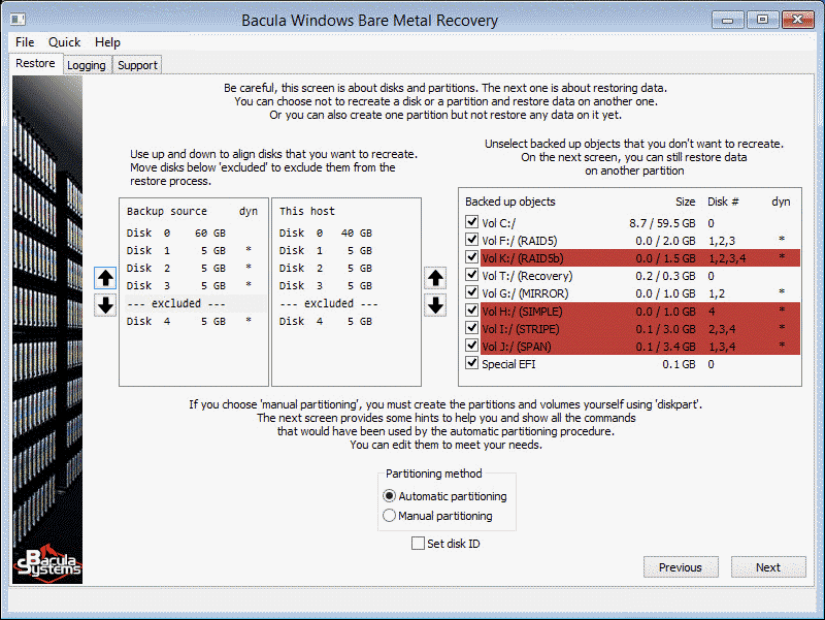This screenshot has height=620, width=825.
Task: Open the Quick menu
Action: pos(65,42)
